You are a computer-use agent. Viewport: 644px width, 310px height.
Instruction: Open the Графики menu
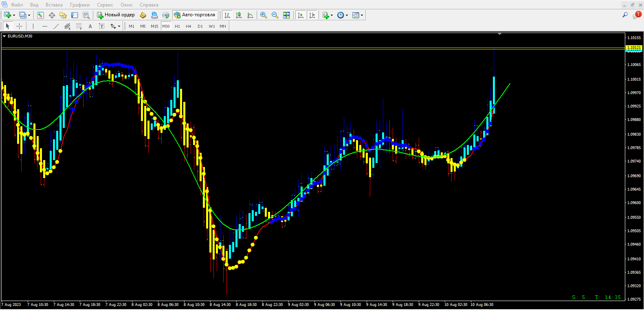(79, 5)
